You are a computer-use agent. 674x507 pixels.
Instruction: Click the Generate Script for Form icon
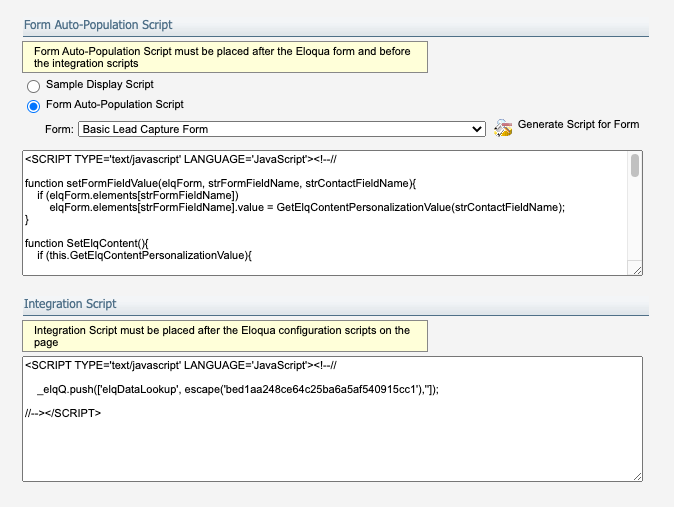click(503, 128)
